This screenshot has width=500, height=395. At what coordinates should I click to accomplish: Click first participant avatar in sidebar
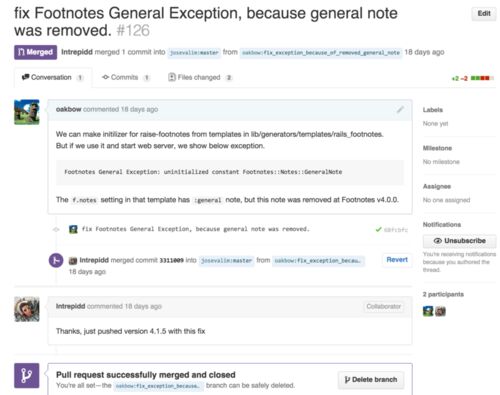coord(428,311)
